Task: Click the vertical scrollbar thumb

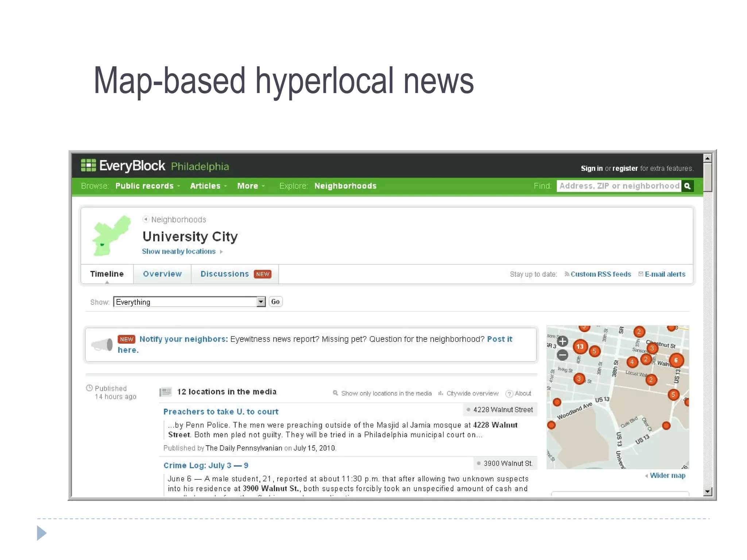Action: [708, 177]
